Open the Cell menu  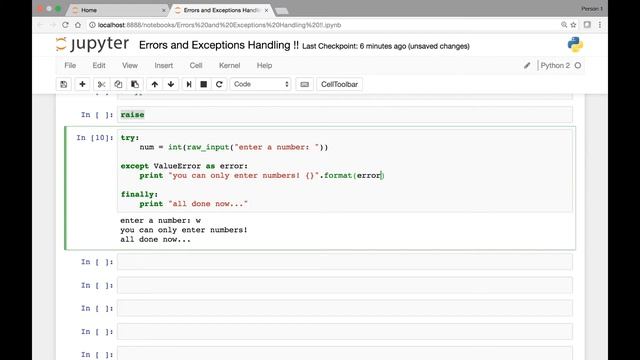coord(196,65)
